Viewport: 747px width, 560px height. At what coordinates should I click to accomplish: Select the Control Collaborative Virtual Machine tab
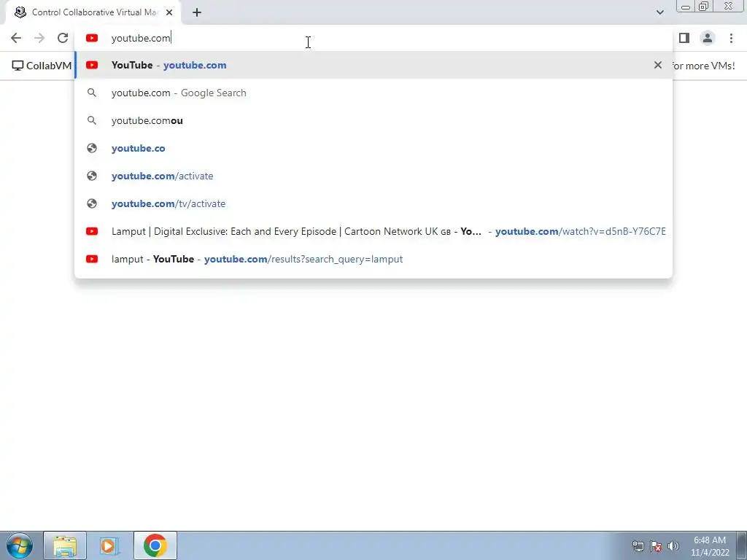click(x=93, y=12)
